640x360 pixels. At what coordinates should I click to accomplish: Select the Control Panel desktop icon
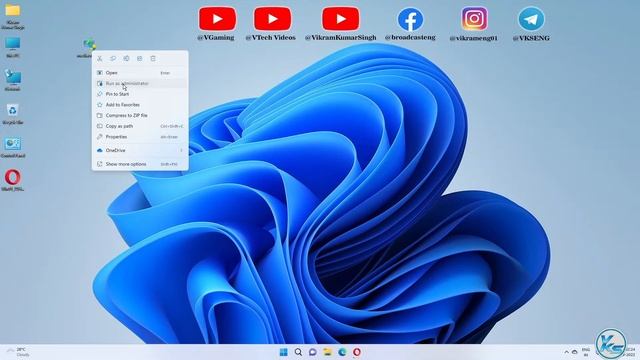tap(13, 147)
